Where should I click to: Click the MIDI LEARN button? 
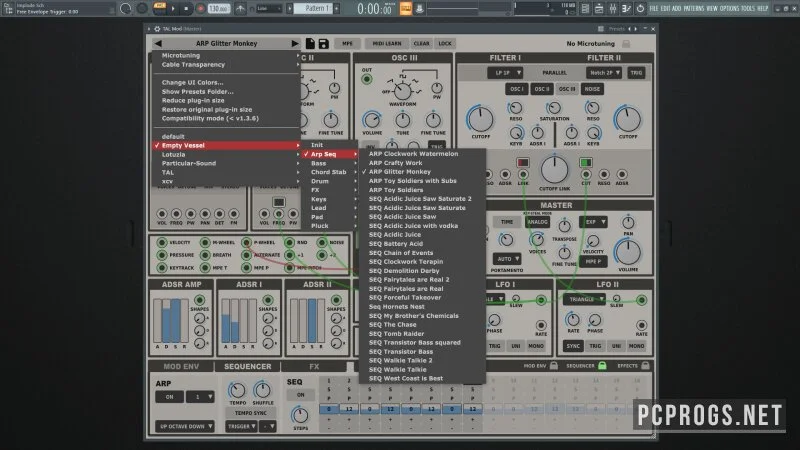tap(386, 44)
